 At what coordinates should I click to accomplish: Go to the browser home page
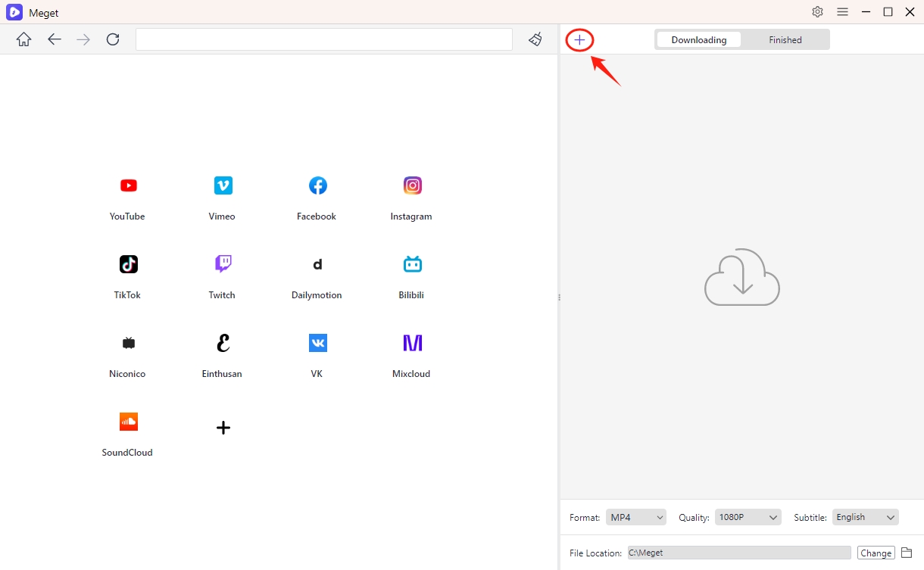[24, 39]
